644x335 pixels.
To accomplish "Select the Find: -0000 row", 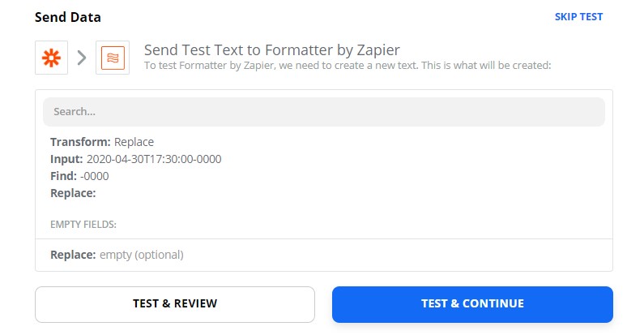I will tap(79, 176).
